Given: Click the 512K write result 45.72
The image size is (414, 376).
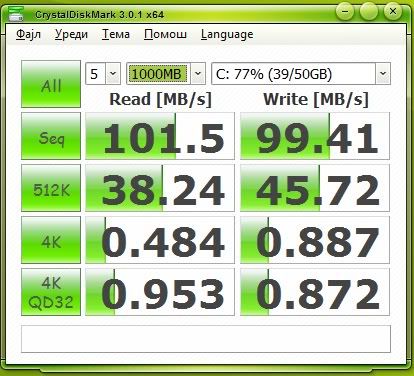Looking at the screenshot, I should coord(315,188).
